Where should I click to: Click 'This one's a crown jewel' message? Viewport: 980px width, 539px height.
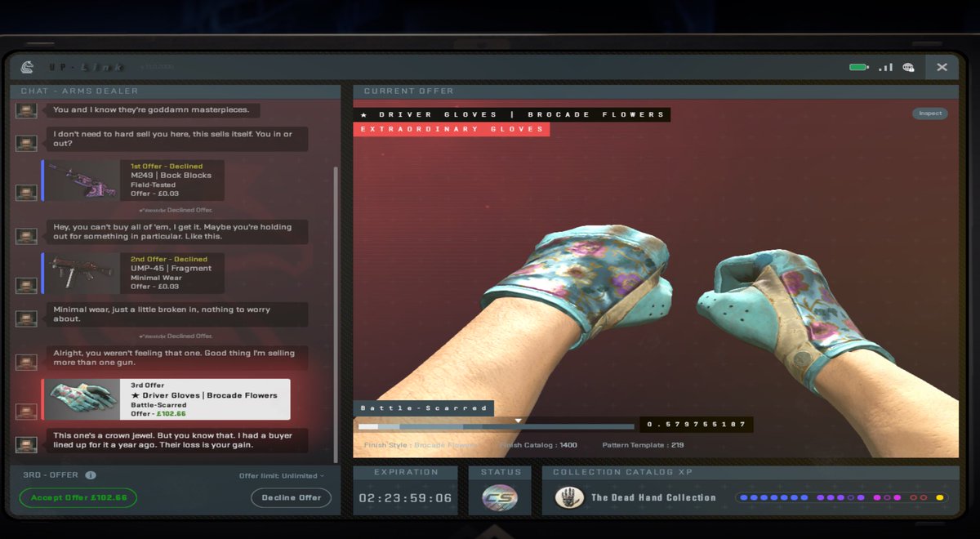click(177, 441)
